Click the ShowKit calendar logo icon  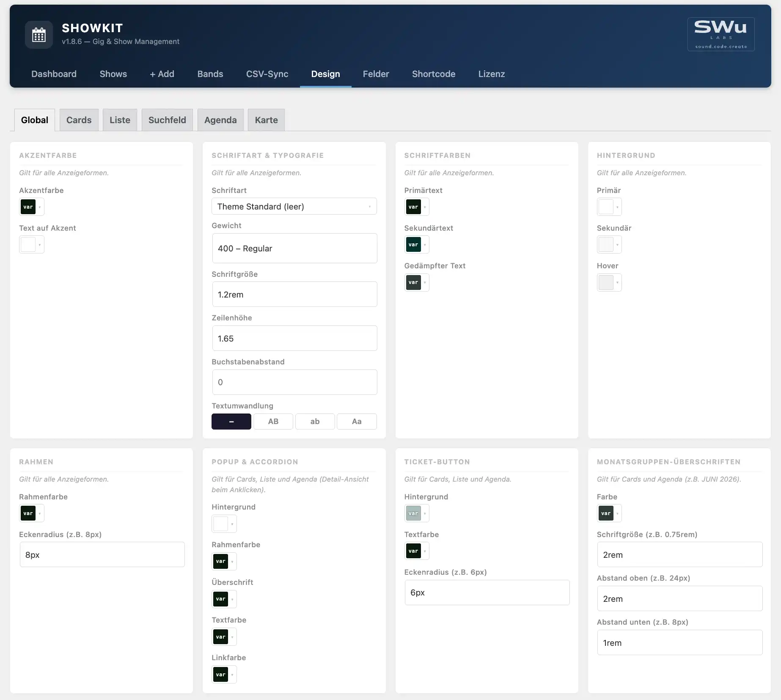point(39,35)
